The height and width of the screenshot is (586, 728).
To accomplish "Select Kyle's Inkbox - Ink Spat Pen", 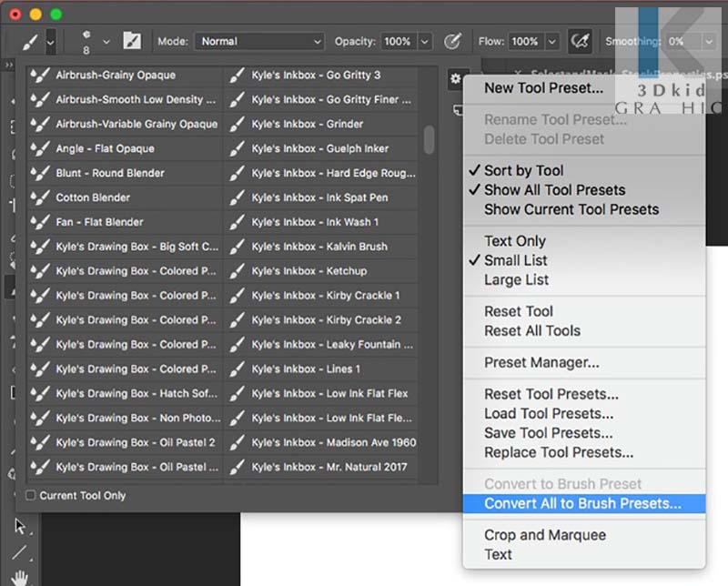I will [x=321, y=197].
